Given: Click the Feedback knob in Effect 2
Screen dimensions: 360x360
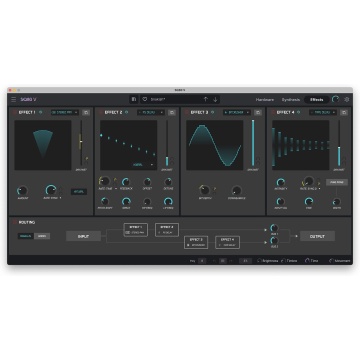Looking at the screenshot, I should coord(126,182).
